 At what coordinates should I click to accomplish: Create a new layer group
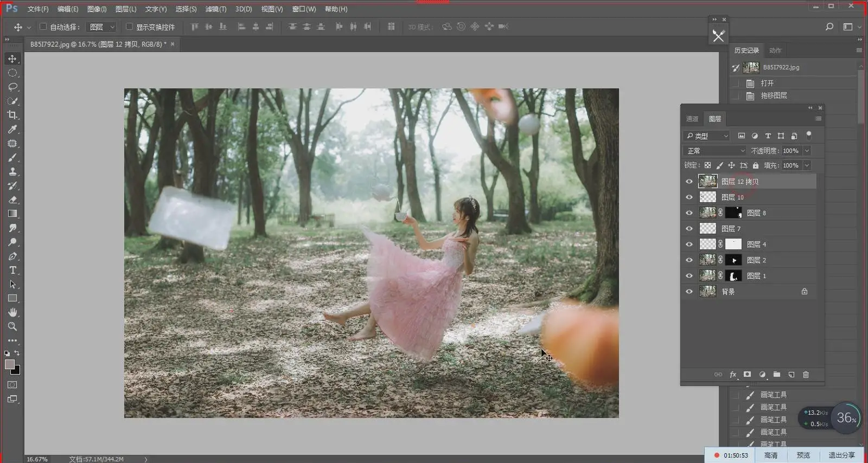pos(777,375)
